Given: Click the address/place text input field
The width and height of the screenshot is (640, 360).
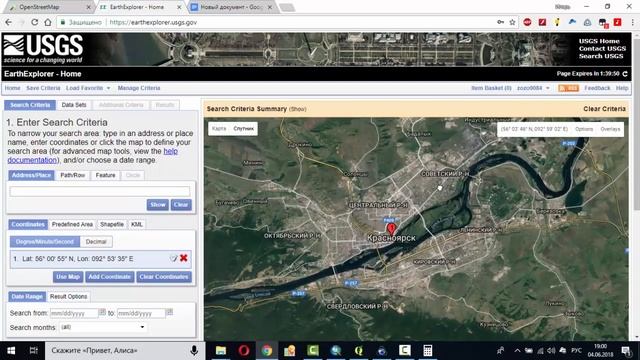Looking at the screenshot, I should (x=100, y=191).
